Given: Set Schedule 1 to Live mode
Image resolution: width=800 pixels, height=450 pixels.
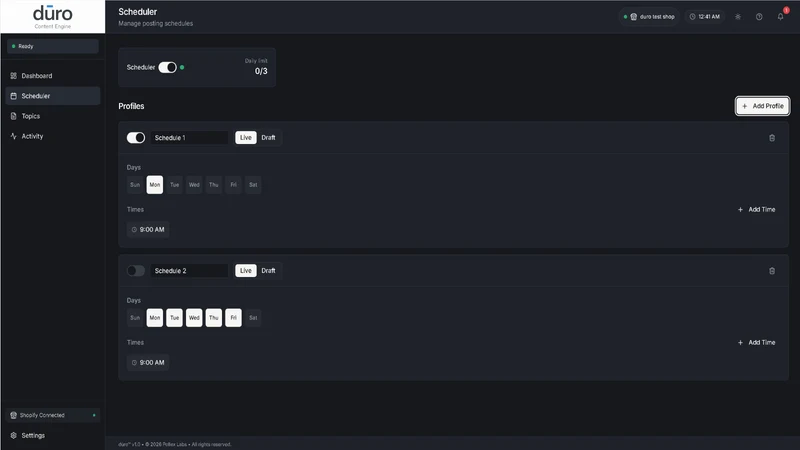Looking at the screenshot, I should [245, 138].
